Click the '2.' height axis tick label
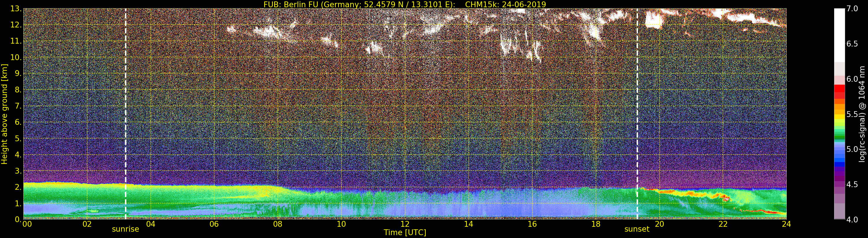Image resolution: width=868 pixels, height=238 pixels. pyautogui.click(x=18, y=187)
